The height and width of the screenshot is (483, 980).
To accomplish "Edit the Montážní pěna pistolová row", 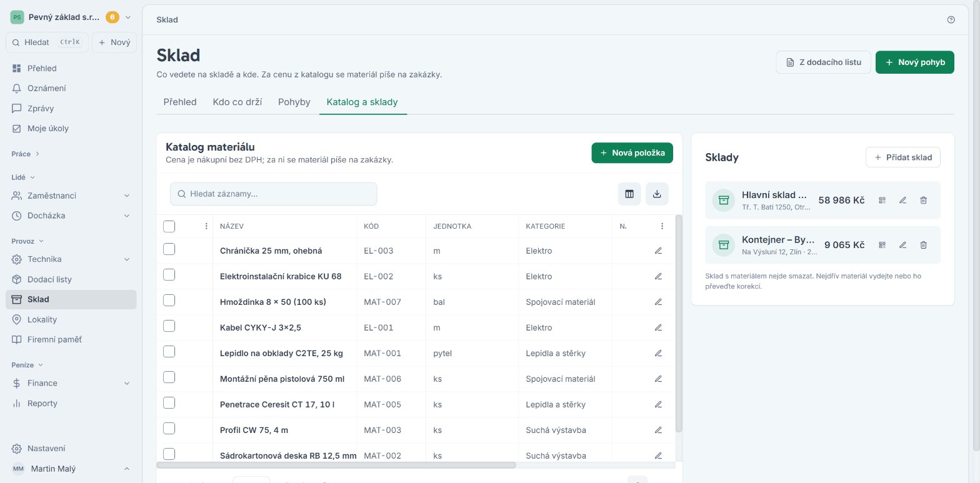I will [658, 379].
